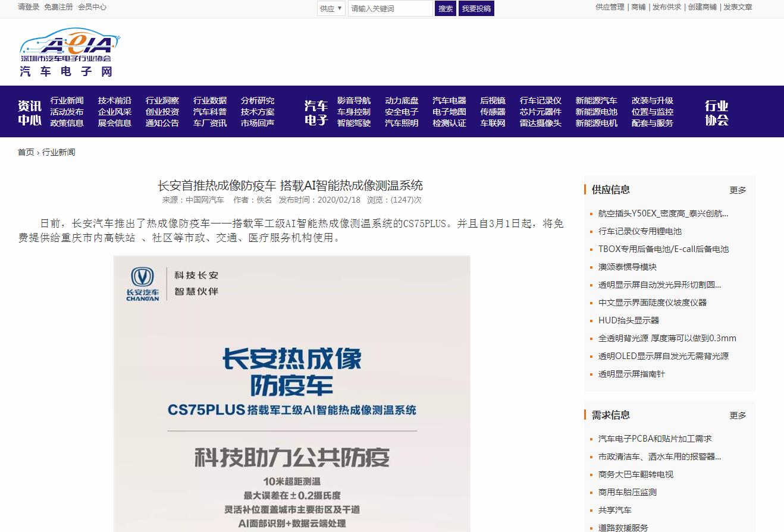The width and height of the screenshot is (784, 532).
Task: Select 影音导航 in the navigation menu
Action: tap(354, 100)
